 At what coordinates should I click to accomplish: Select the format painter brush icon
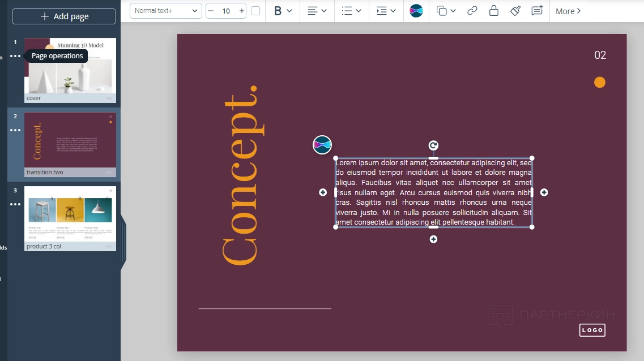pos(515,11)
